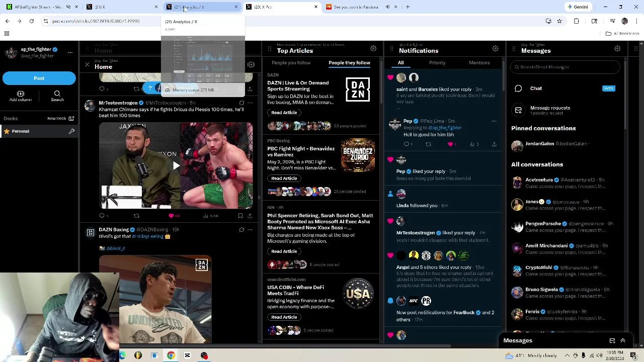Compose new message in Messages drawer
The image size is (644, 362).
tap(612, 341)
